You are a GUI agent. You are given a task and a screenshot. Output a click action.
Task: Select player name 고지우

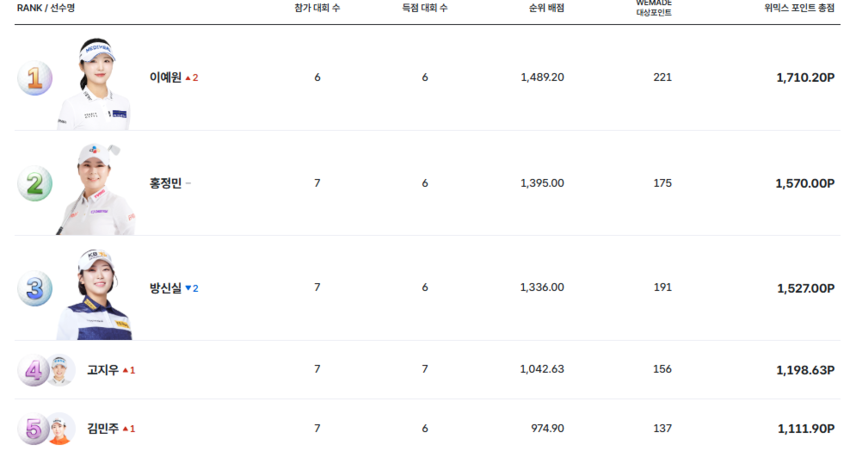[103, 370]
